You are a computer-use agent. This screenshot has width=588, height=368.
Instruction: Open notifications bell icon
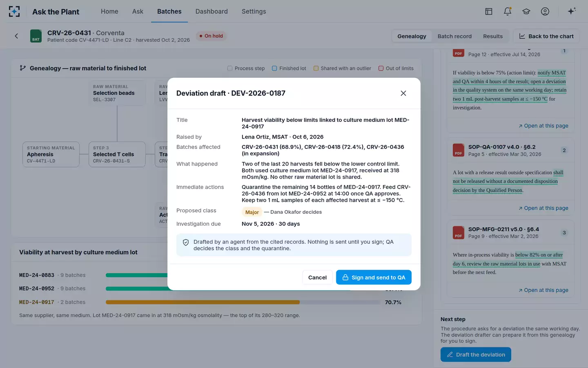pos(508,11)
